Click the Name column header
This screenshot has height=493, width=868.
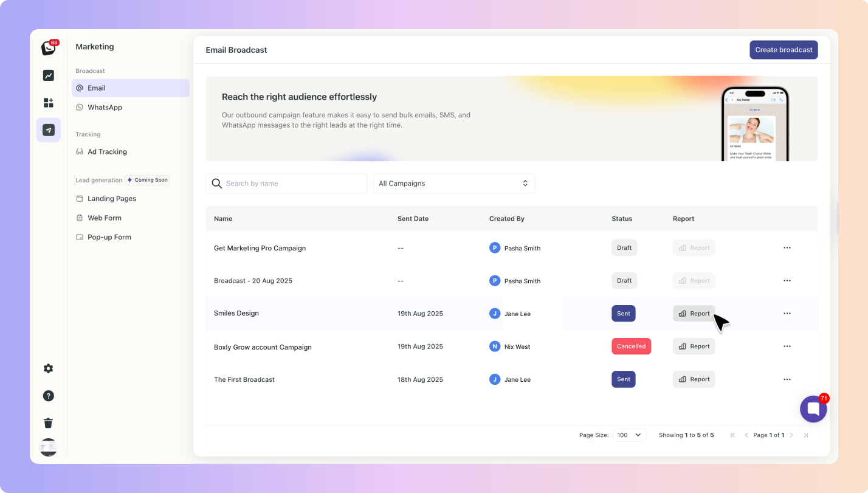click(223, 219)
